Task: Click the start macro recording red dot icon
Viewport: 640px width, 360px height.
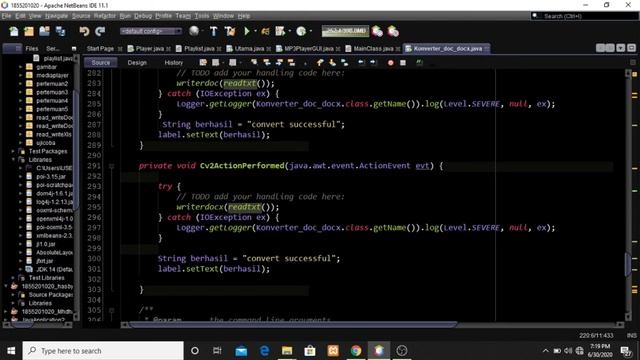Action: [x=391, y=62]
